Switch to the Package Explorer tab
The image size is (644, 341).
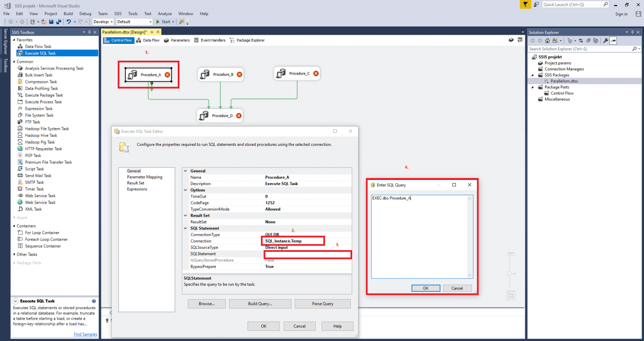coord(247,40)
